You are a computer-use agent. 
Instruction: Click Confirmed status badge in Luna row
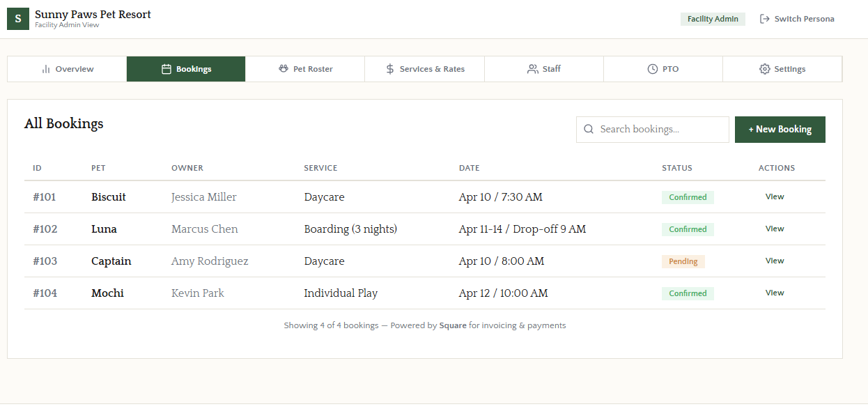688,229
